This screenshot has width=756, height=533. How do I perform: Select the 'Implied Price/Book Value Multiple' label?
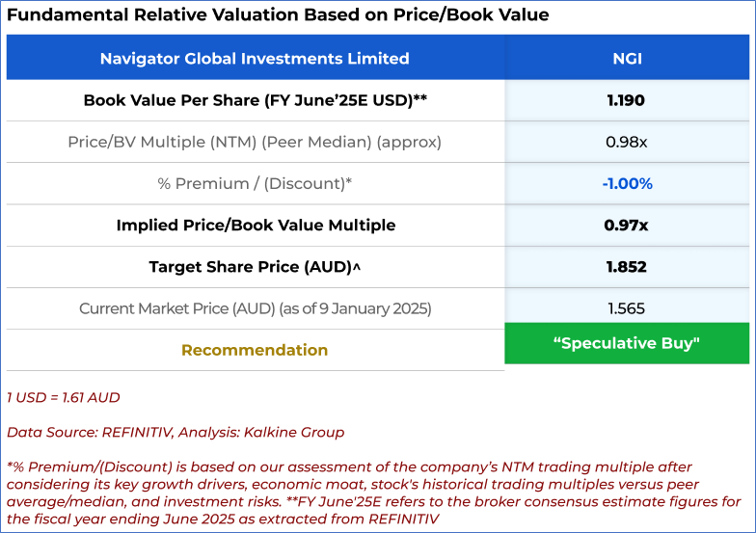point(256,226)
